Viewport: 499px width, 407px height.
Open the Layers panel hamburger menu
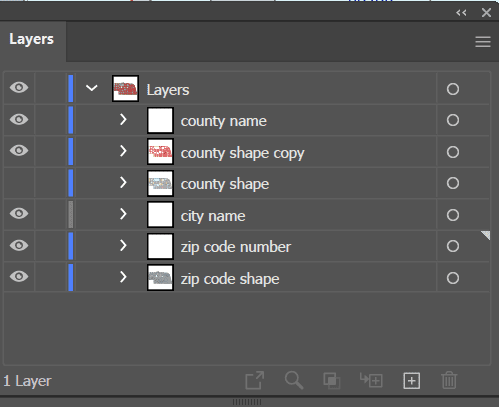[x=483, y=42]
